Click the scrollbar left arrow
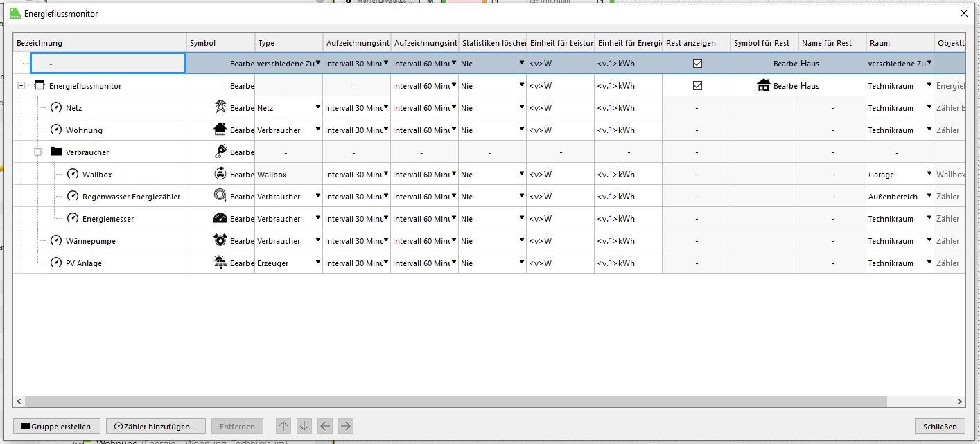Screen dimensions: 980x444 coord(19,401)
